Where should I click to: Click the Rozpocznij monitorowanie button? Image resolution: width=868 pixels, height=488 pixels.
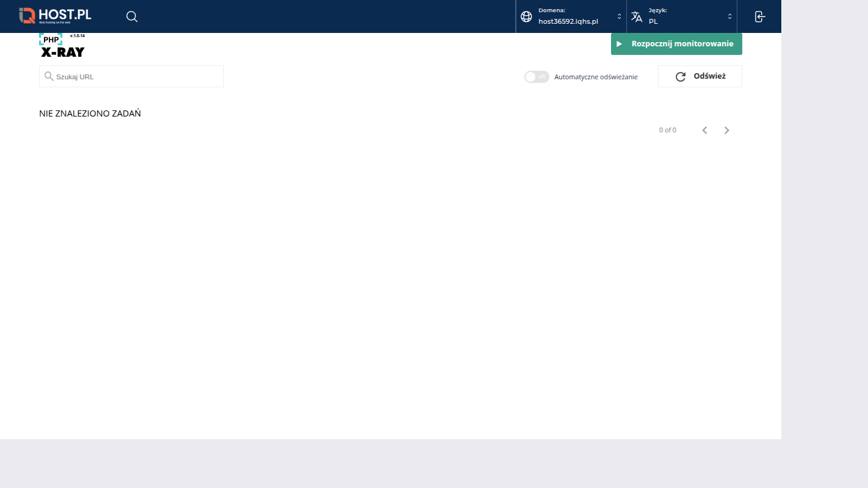(x=676, y=44)
